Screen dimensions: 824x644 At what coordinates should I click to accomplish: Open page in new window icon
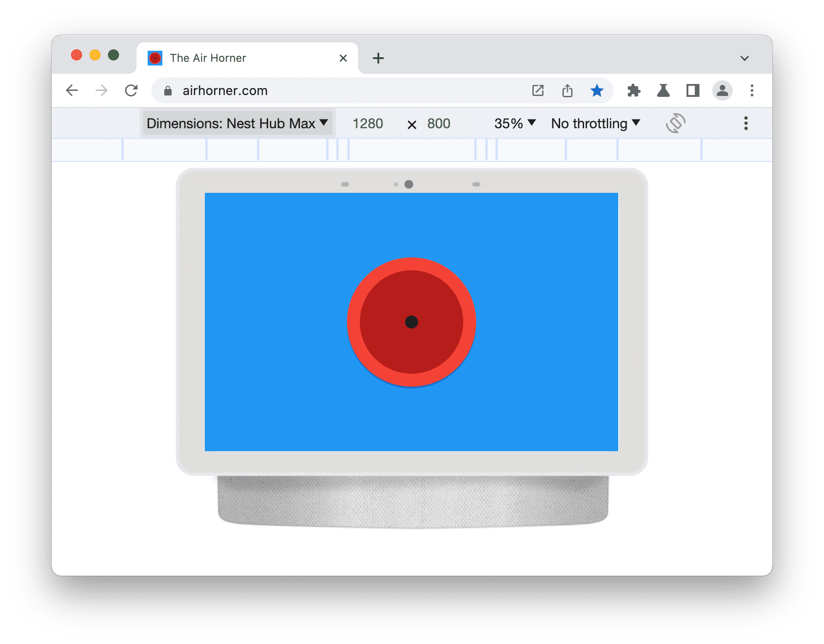coord(538,90)
